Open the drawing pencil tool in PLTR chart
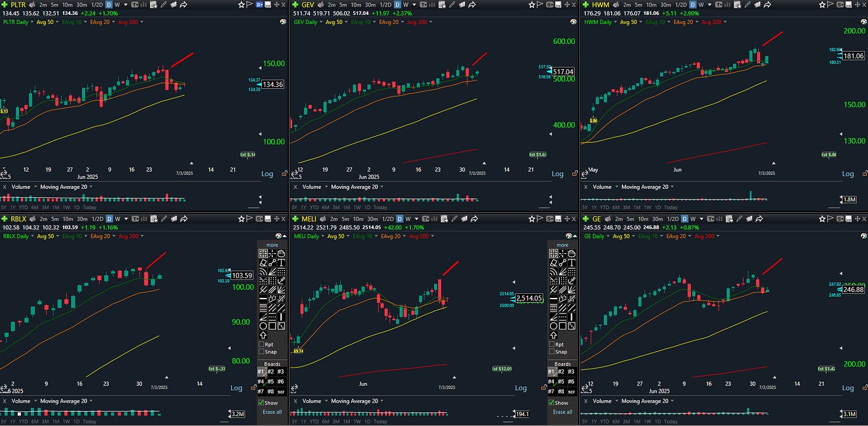This screenshot has width=868, height=426. click(163, 5)
